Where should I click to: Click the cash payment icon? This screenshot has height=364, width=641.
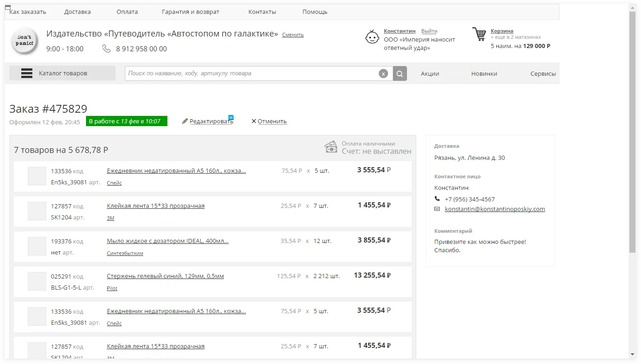[x=331, y=147]
